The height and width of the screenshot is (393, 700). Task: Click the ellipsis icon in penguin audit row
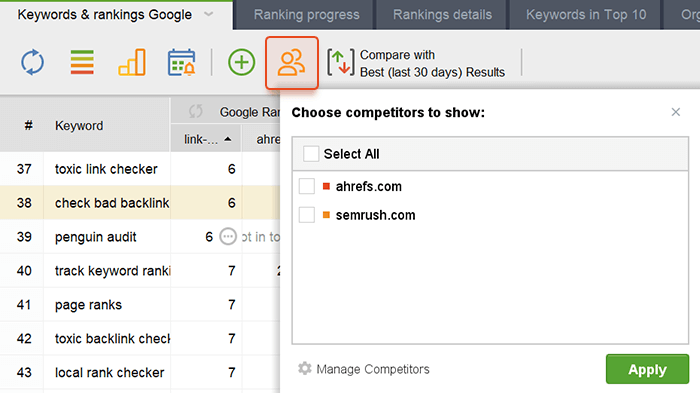pyautogui.click(x=228, y=237)
